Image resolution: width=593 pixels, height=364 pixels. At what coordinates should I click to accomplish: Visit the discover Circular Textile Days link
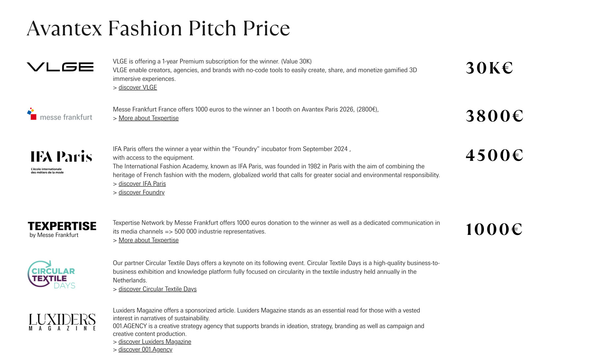click(157, 289)
